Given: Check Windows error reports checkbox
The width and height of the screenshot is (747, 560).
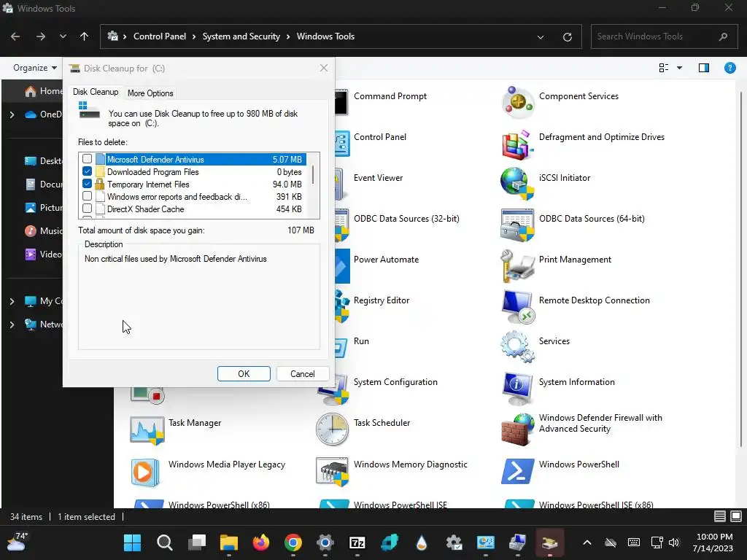Looking at the screenshot, I should coord(88,196).
